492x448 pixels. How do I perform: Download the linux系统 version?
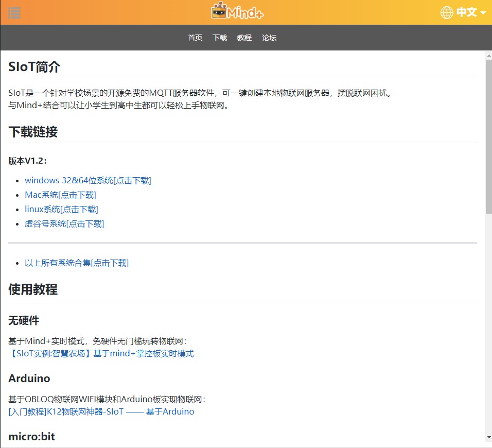coord(62,210)
